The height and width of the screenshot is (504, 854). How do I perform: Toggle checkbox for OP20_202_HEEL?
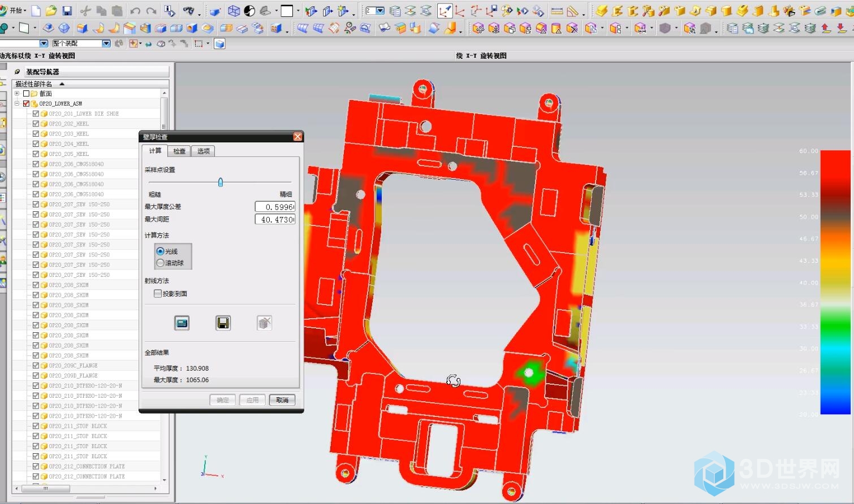pyautogui.click(x=36, y=124)
